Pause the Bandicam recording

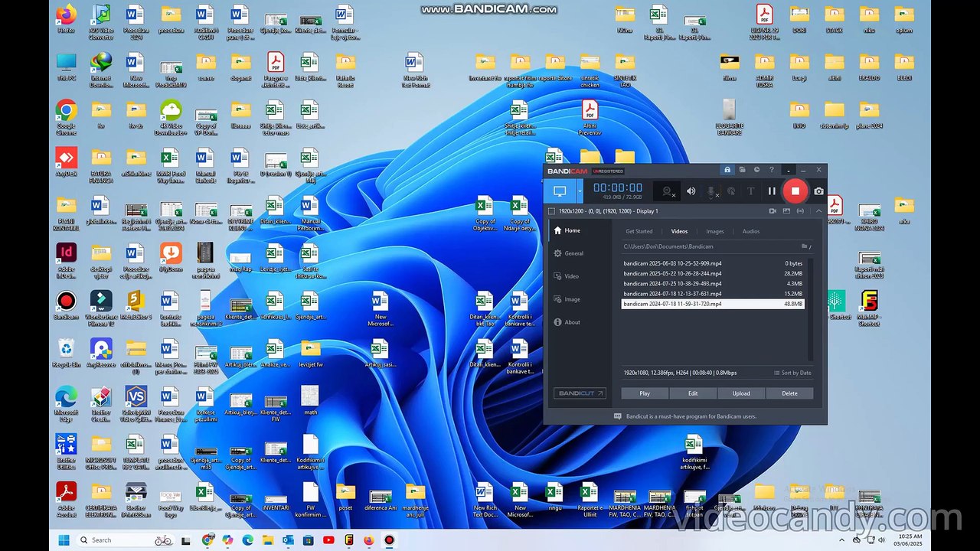coord(772,191)
